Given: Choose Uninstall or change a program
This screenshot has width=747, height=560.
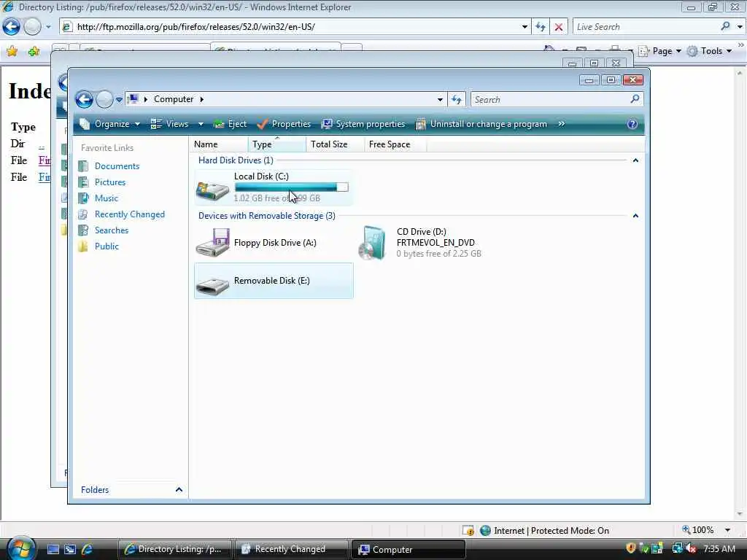Looking at the screenshot, I should coord(481,124).
